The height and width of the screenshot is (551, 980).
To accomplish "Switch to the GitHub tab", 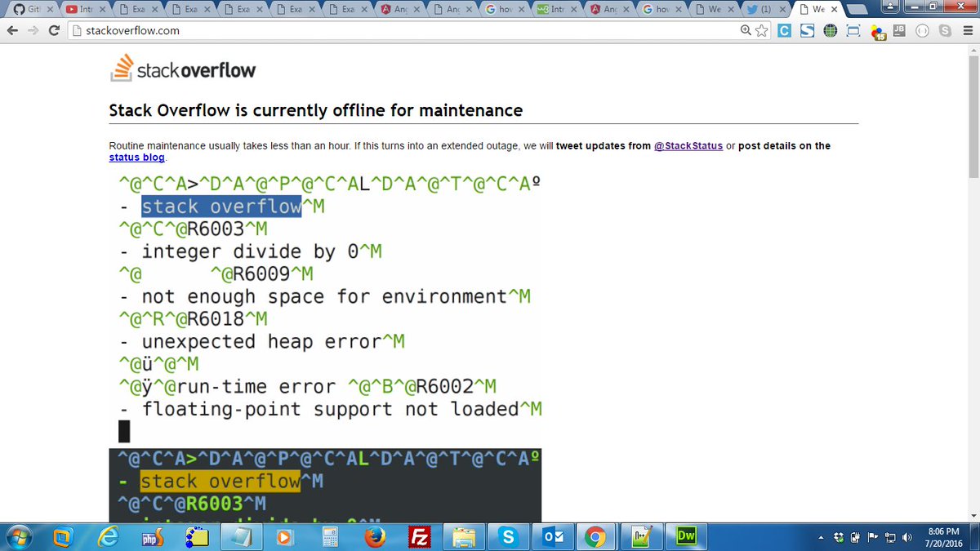I will click(x=32, y=10).
